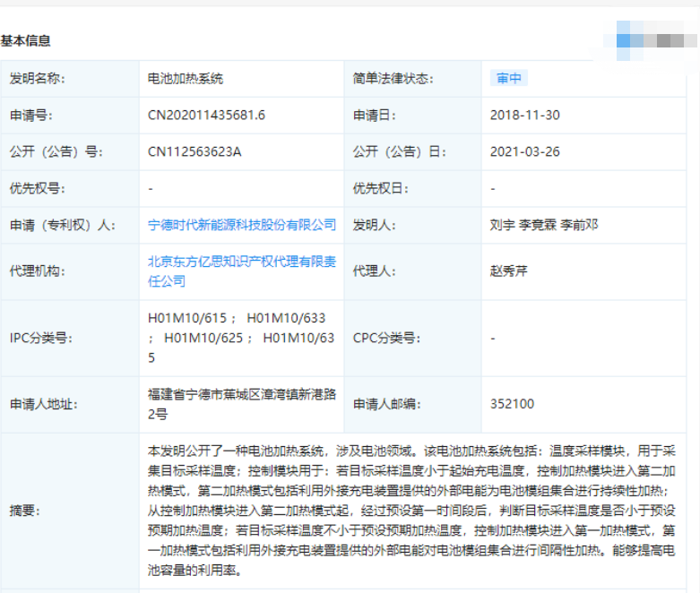Click the 代理机构 field label
This screenshot has height=593, width=700.
tap(38, 271)
